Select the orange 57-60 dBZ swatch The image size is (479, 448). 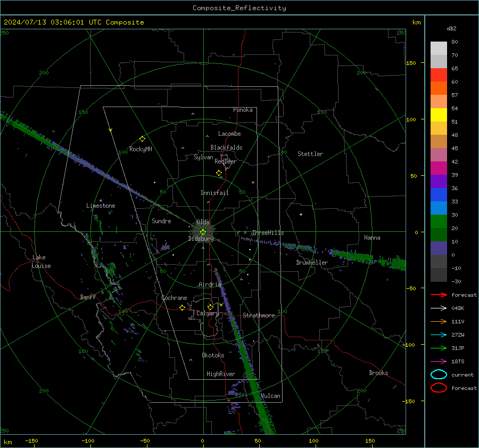[x=439, y=88]
